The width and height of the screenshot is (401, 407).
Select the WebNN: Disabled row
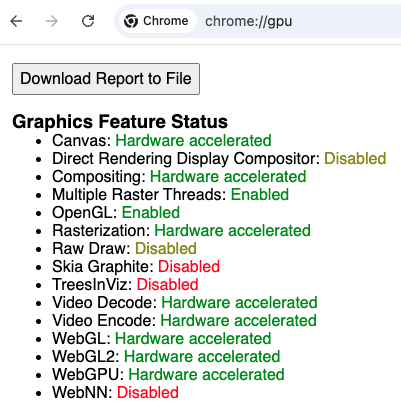115,393
